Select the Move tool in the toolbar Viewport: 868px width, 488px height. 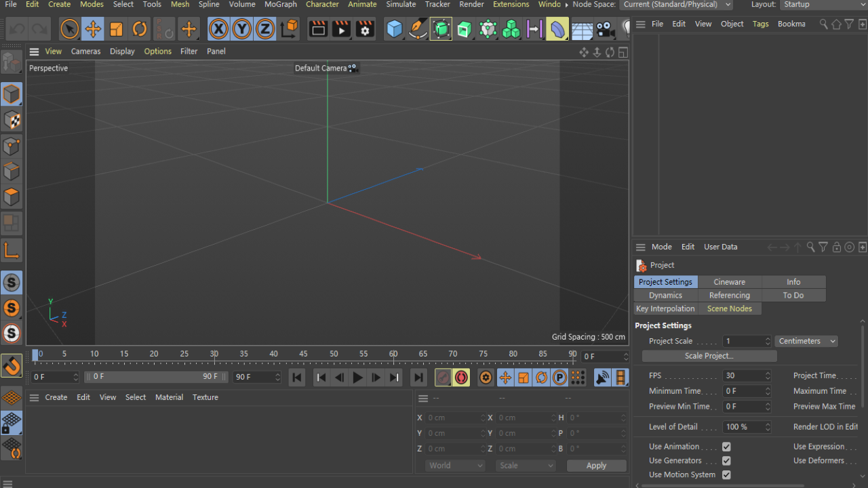92,28
